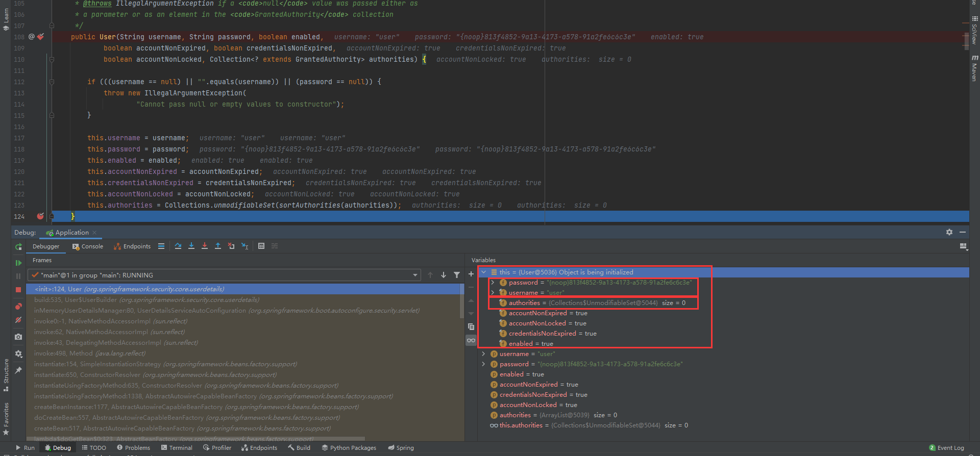Expand the password parameter variable
The height and width of the screenshot is (456, 980).
point(483,364)
